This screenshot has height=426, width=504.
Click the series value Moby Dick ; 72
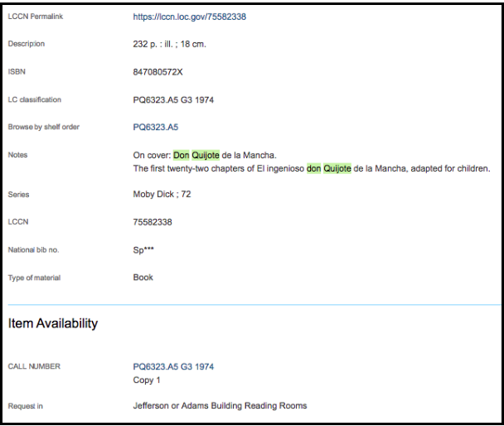(162, 195)
